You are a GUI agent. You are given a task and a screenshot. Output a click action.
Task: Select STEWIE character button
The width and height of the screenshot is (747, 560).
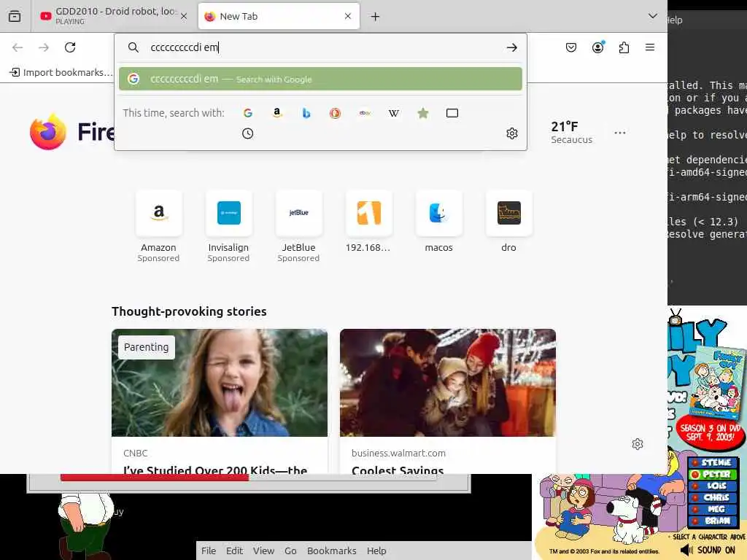[713, 462]
